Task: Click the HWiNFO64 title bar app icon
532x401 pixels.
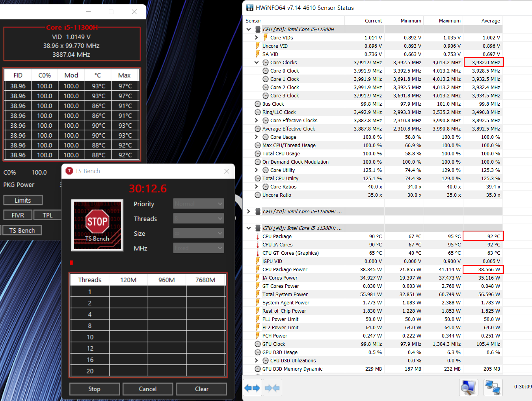Action: click(250, 7)
